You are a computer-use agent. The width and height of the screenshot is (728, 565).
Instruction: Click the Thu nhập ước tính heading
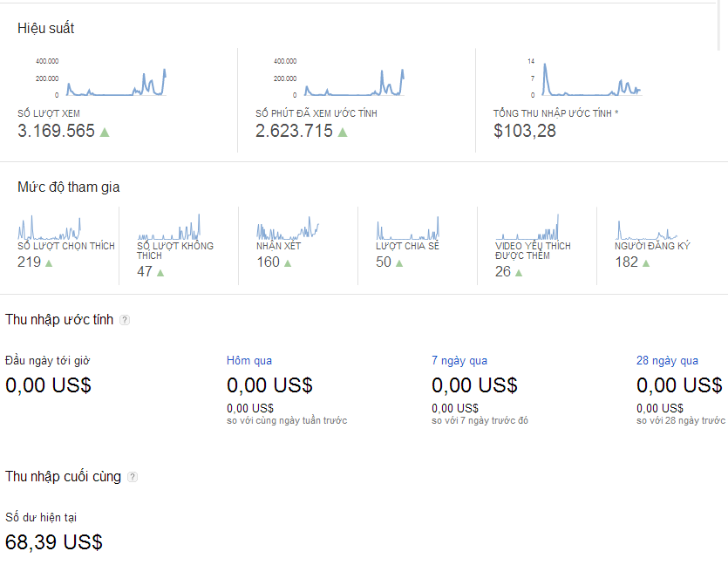59,320
